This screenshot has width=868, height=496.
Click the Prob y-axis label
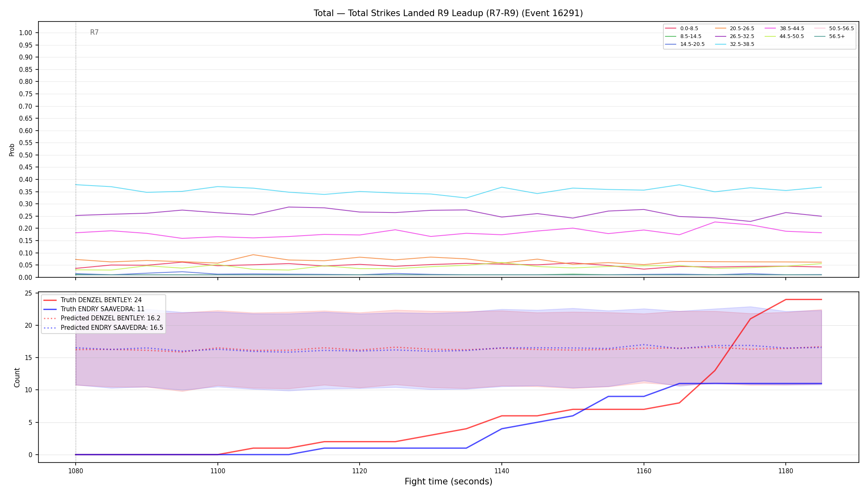(x=12, y=150)
